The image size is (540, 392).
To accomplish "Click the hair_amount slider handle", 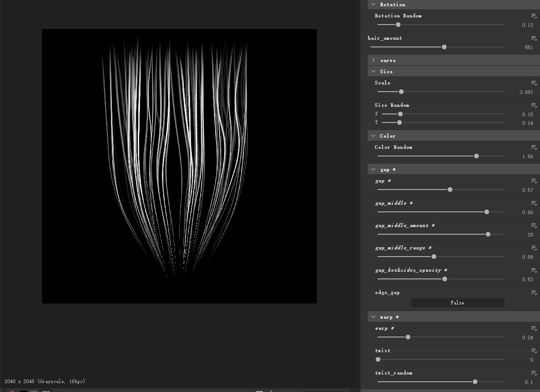I will pyautogui.click(x=444, y=47).
